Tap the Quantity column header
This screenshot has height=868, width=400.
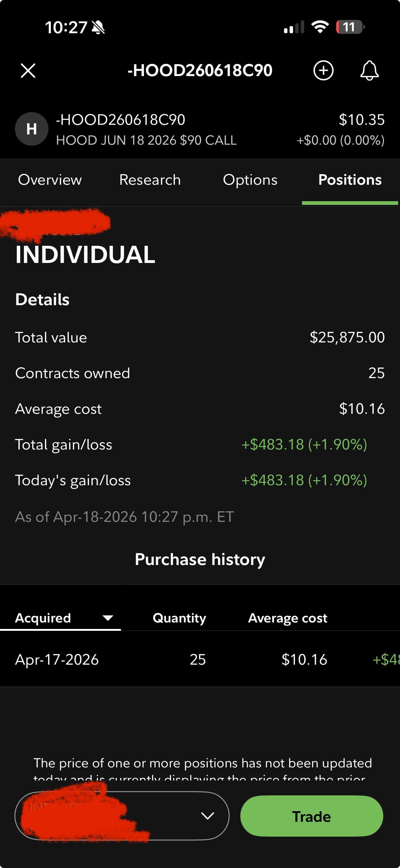click(x=179, y=618)
